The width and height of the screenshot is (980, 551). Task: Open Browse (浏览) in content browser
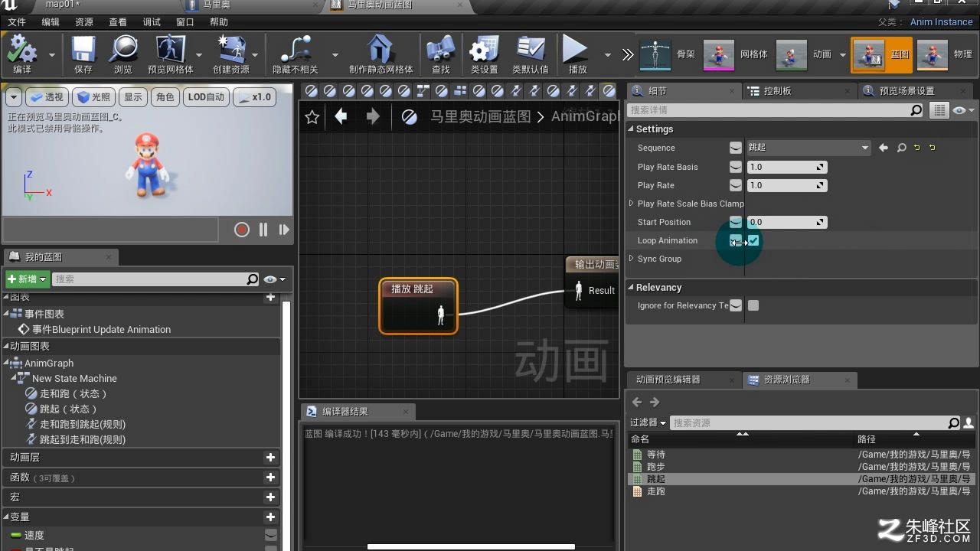point(123,54)
